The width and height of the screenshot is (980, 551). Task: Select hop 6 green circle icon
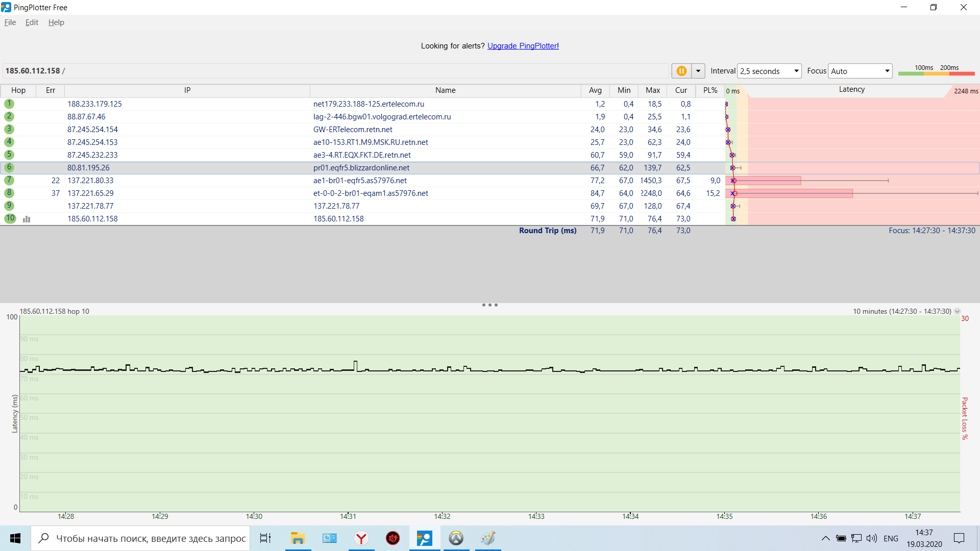point(9,167)
